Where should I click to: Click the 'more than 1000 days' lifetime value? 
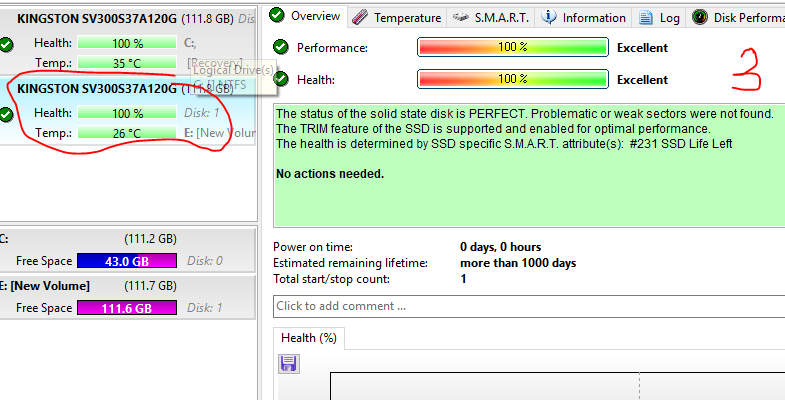point(518,263)
